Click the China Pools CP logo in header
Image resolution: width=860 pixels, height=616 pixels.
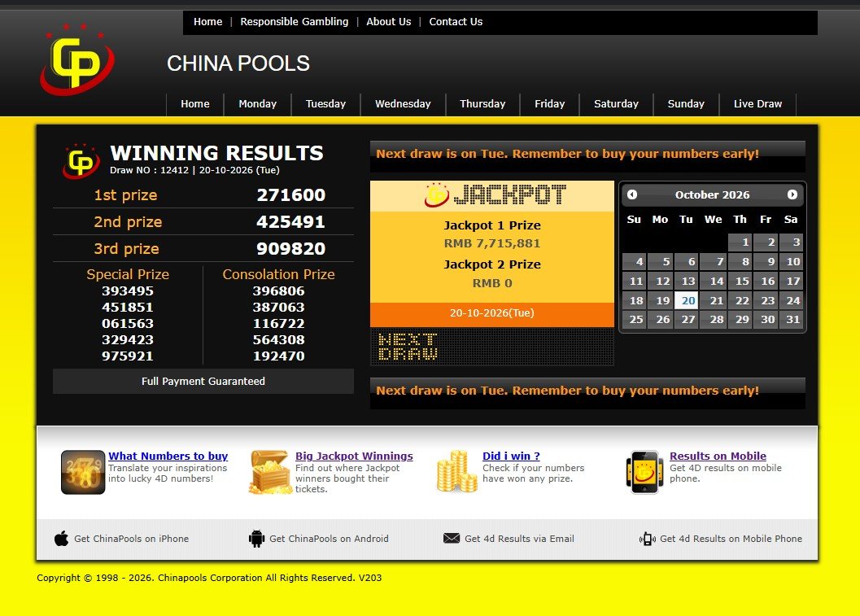[77, 59]
